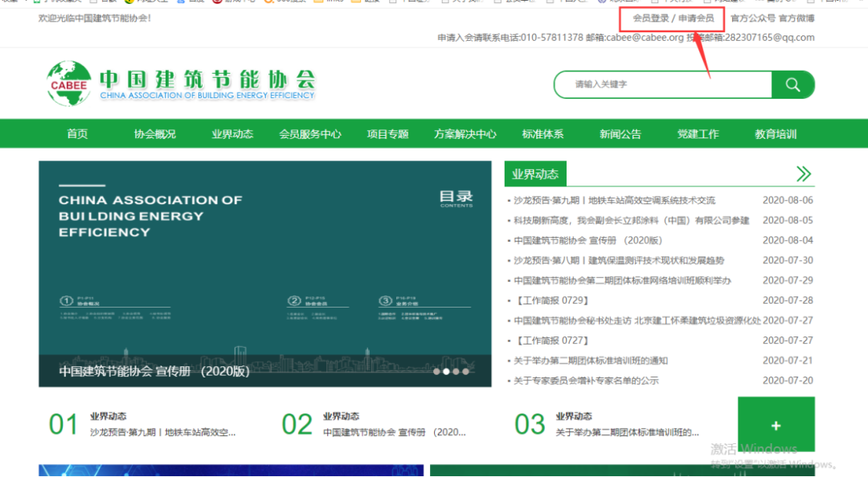The height and width of the screenshot is (477, 868).
Task: Click the email address cabee@cabee.org
Action: pyautogui.click(x=645, y=38)
